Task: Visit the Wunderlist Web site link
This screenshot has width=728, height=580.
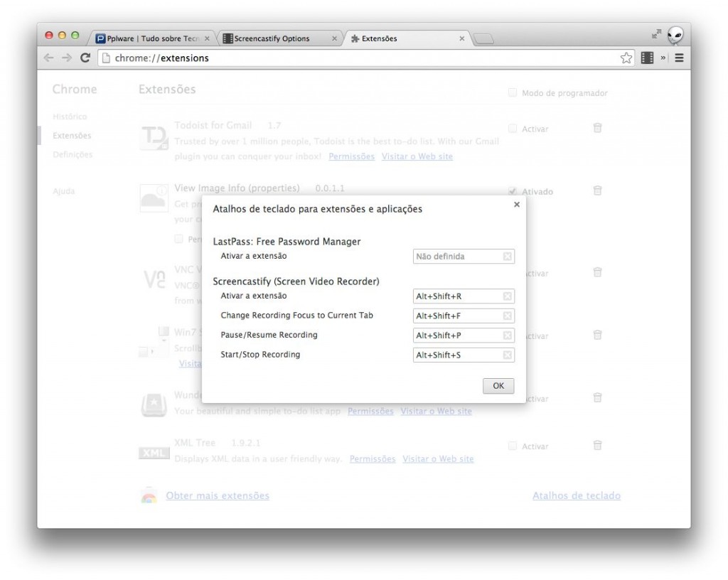Action: click(x=436, y=411)
